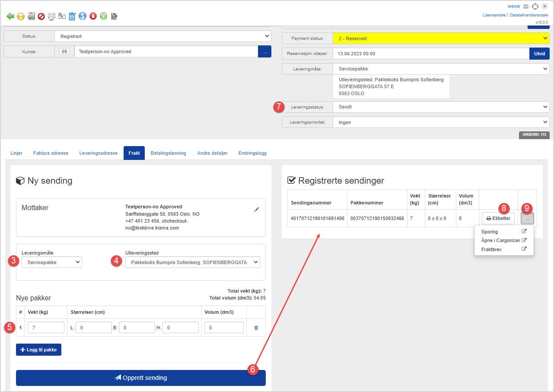This screenshot has height=392, width=554.
Task: Switch to the Leveringsadresse tab
Action: 98,153
